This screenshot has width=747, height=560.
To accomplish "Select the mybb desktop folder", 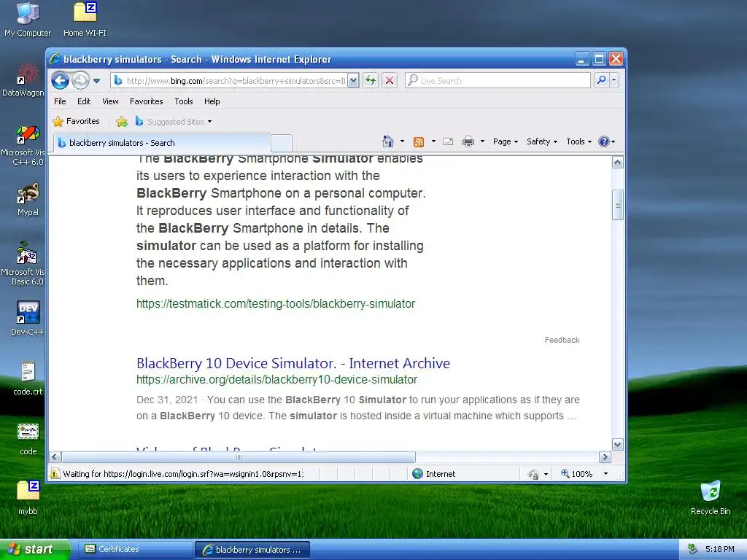I will pos(28,498).
